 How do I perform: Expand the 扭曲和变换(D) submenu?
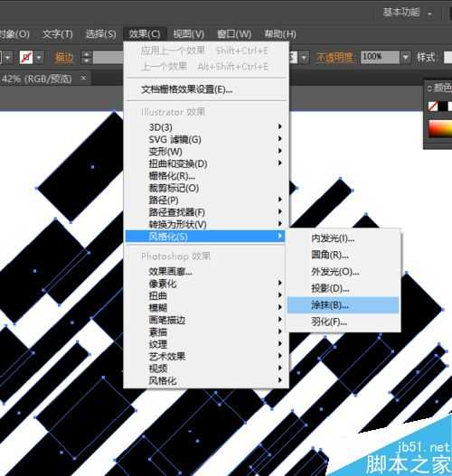point(206,163)
